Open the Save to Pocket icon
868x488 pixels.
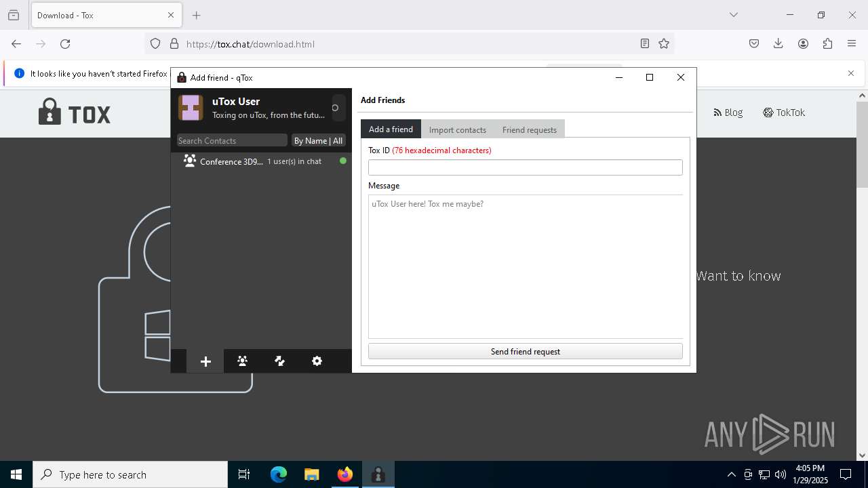click(x=754, y=44)
